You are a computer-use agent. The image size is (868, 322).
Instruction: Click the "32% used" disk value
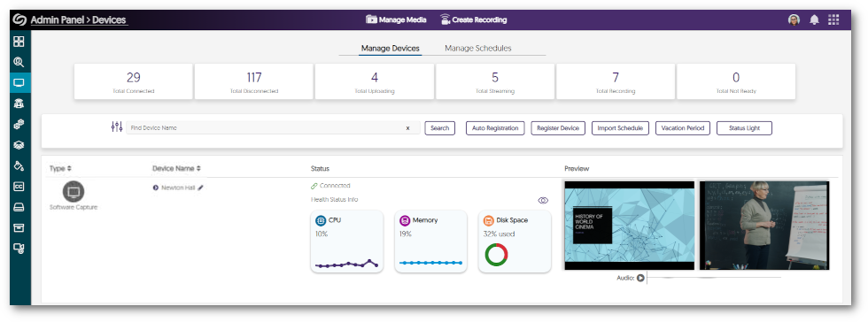(499, 234)
